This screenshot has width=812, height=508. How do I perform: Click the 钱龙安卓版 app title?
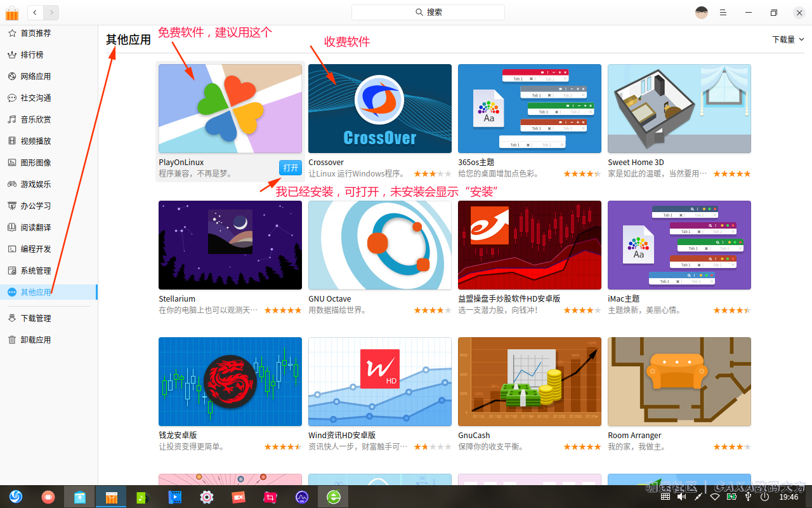pyautogui.click(x=178, y=435)
